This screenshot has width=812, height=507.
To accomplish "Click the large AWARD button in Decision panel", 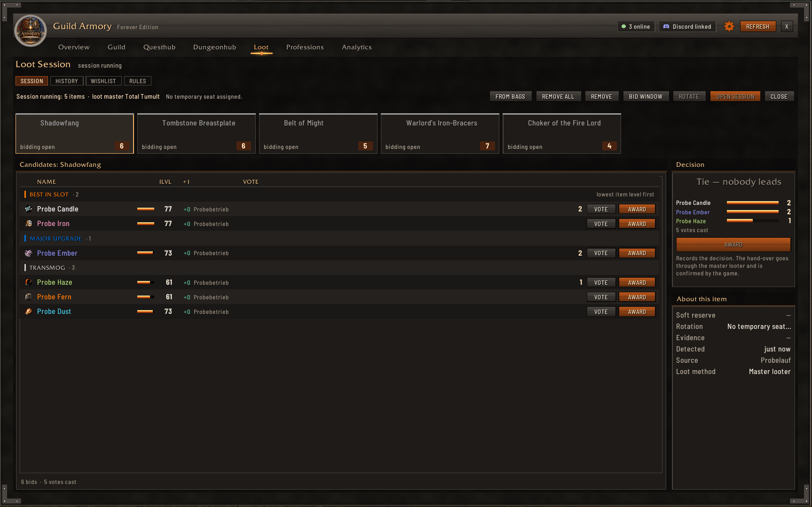I will click(x=733, y=245).
